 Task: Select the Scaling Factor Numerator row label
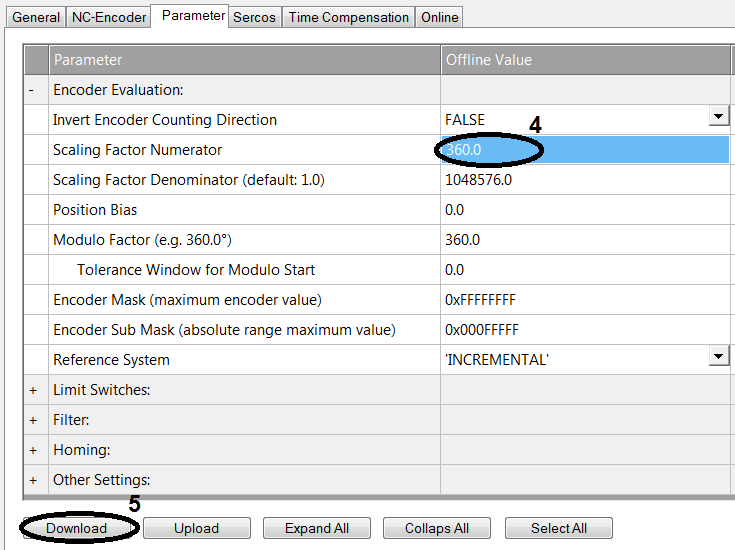137,150
